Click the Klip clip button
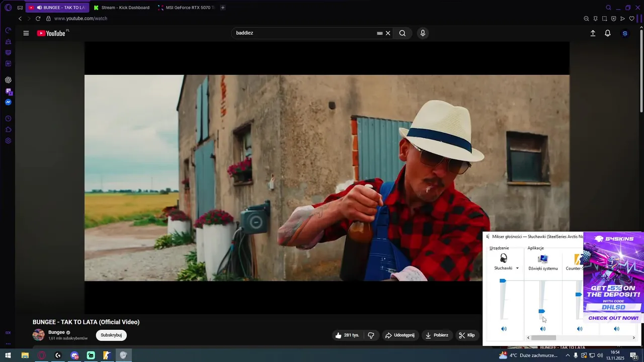The height and width of the screenshot is (362, 644). pos(467,335)
